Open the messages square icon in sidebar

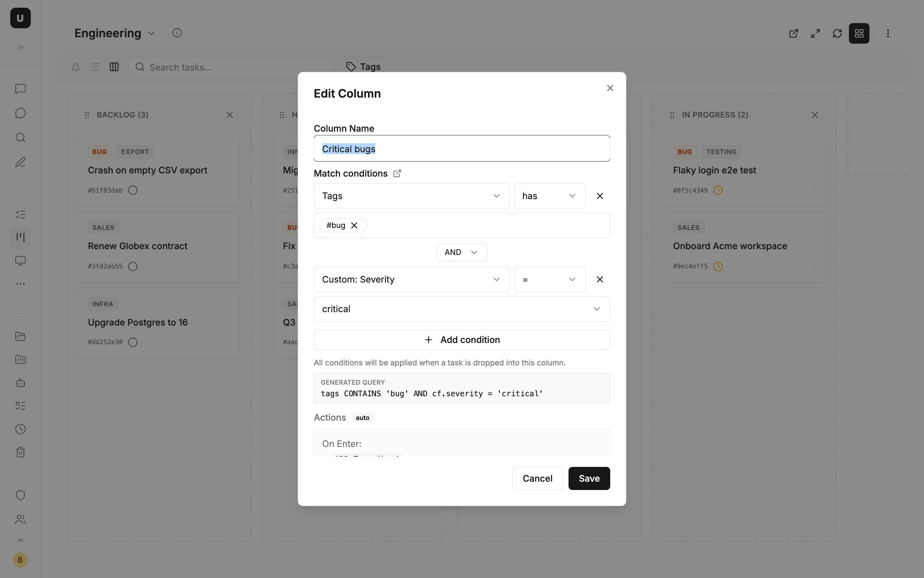point(20,89)
